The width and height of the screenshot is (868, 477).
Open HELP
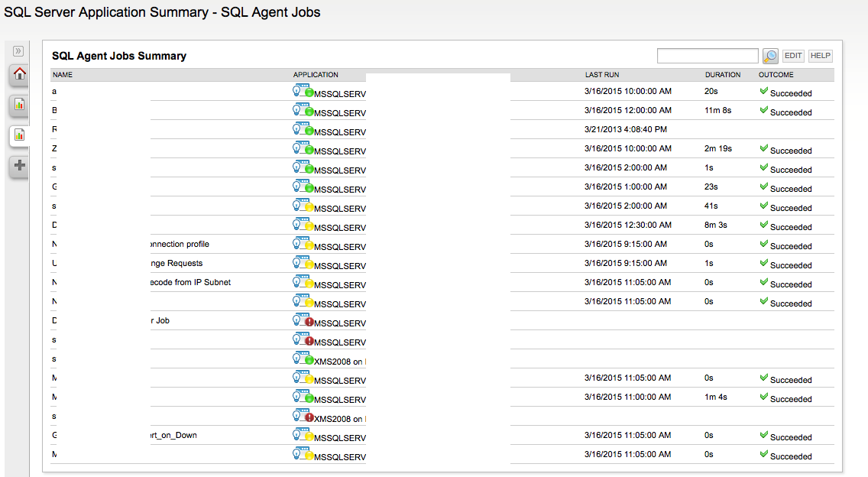pos(819,55)
